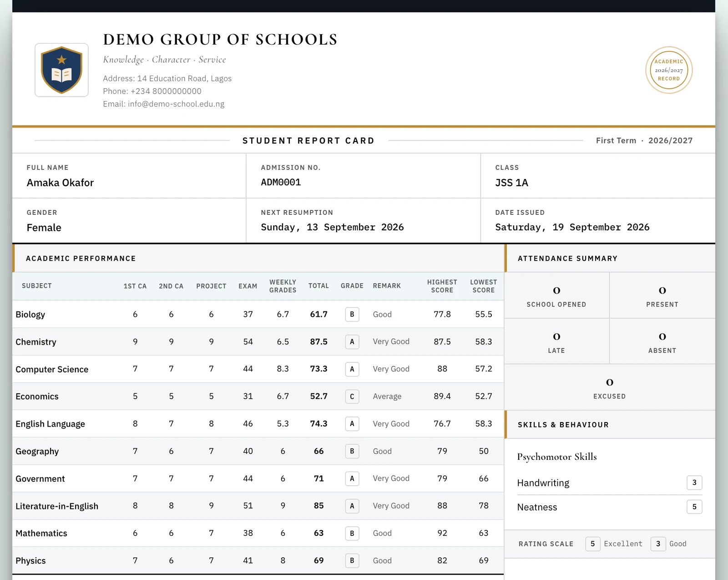Select the school name heading 'DEMO GROUP OF SCHOOLS'
This screenshot has height=580, width=728.
pos(220,40)
